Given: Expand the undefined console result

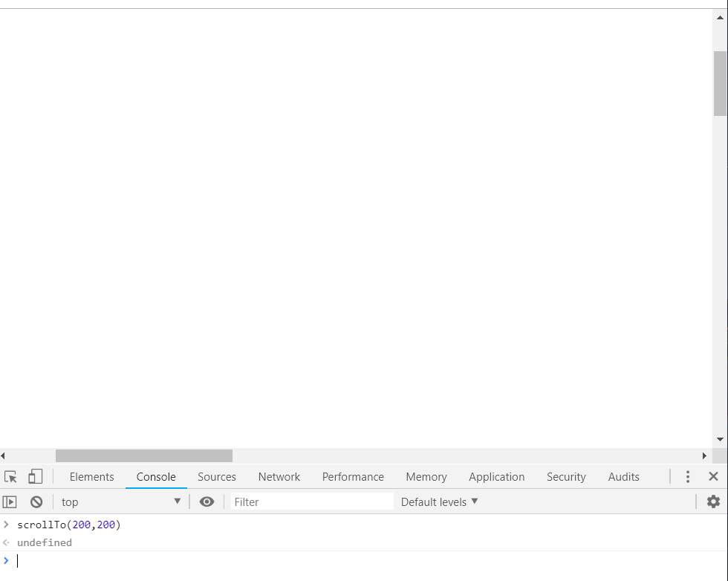Looking at the screenshot, I should tap(6, 542).
